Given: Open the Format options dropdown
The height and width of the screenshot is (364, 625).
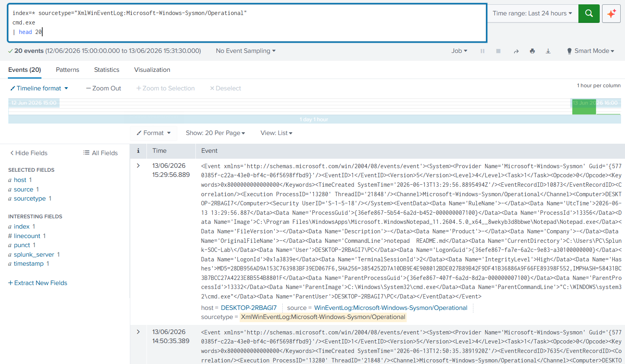Looking at the screenshot, I should pyautogui.click(x=154, y=133).
